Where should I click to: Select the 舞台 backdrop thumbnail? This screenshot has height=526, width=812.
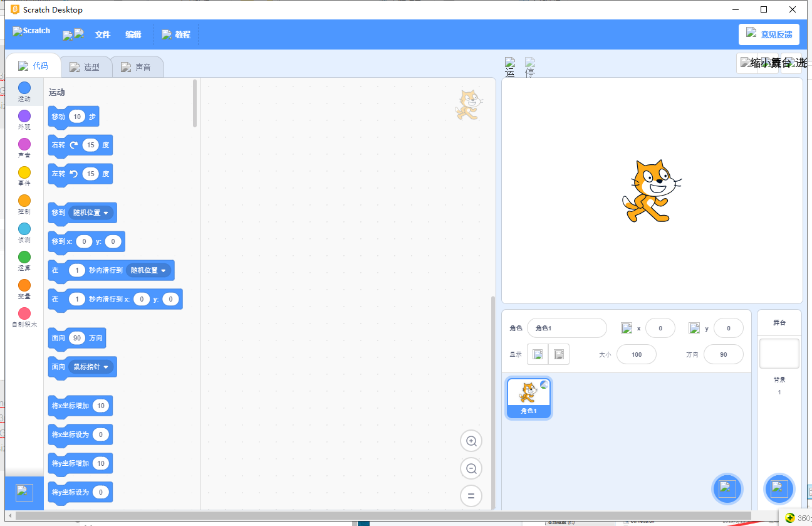pyautogui.click(x=779, y=354)
